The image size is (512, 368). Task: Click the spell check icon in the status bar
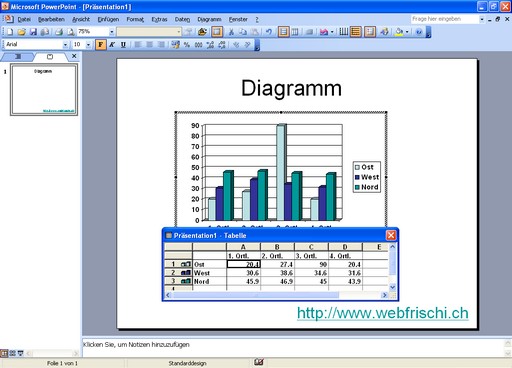(x=259, y=362)
